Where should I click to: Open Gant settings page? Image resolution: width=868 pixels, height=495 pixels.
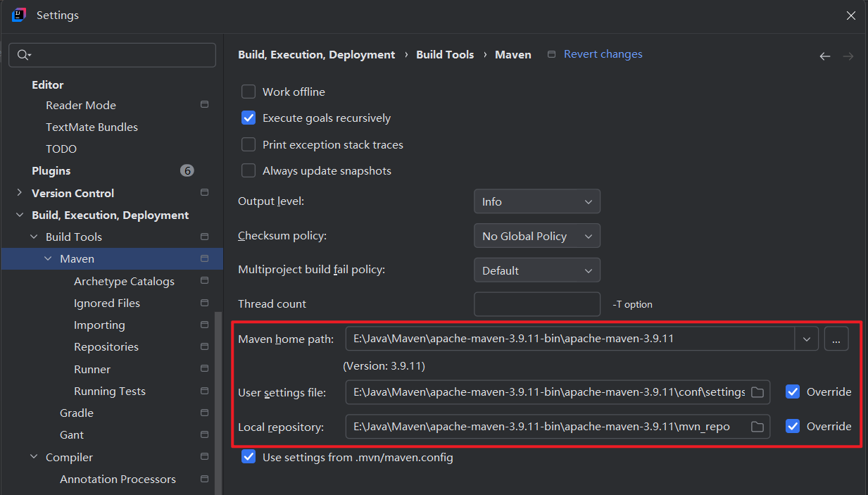pos(72,434)
